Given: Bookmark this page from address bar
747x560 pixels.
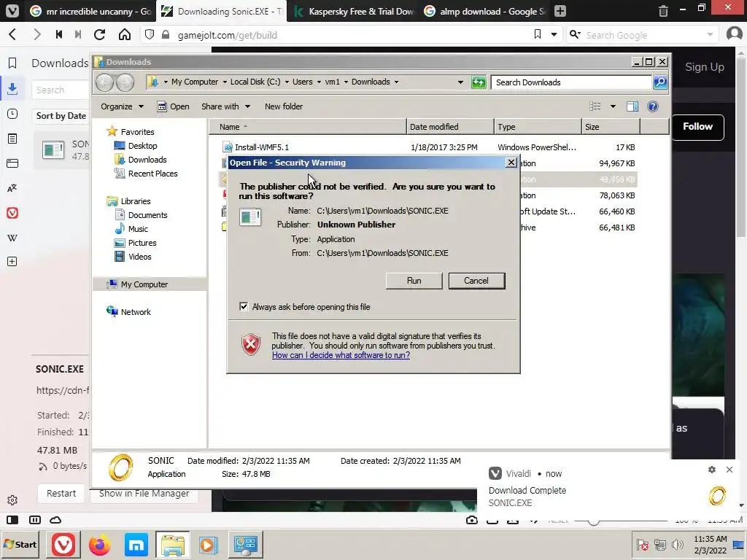Looking at the screenshot, I should tap(538, 34).
